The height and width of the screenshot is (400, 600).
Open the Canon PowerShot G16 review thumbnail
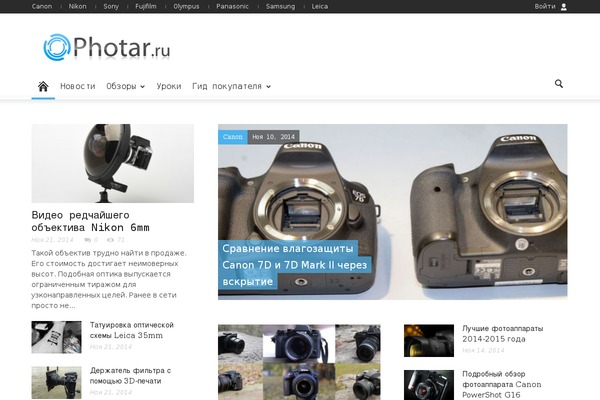[x=429, y=385]
